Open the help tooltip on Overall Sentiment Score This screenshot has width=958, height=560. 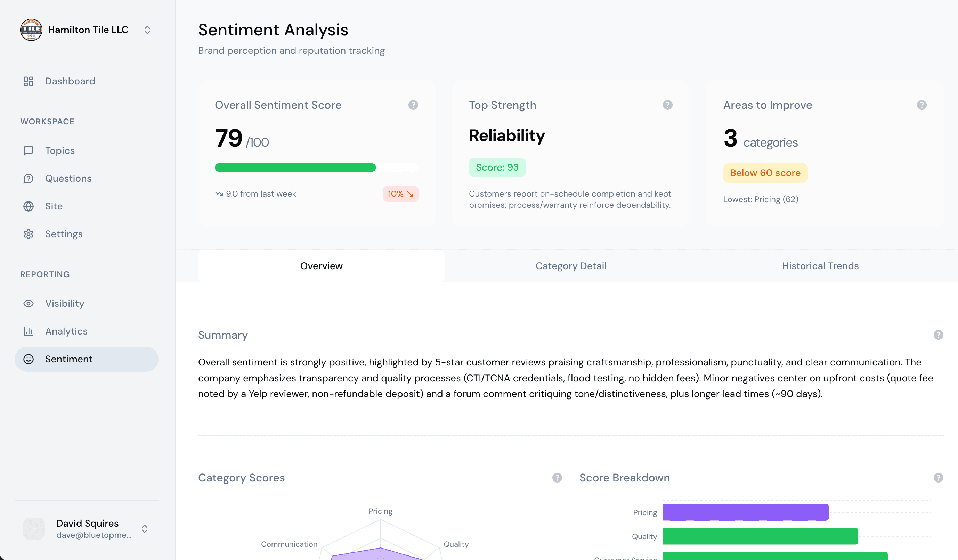(413, 105)
